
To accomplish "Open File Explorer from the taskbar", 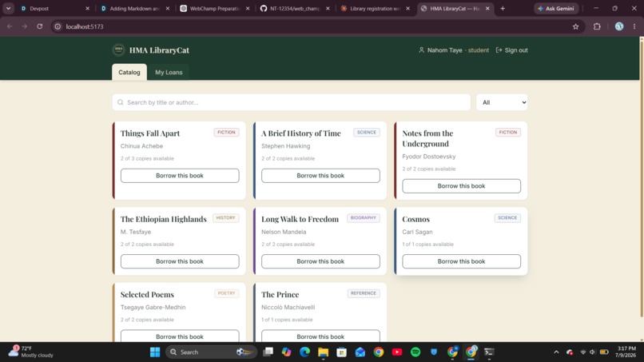I will pos(324,352).
